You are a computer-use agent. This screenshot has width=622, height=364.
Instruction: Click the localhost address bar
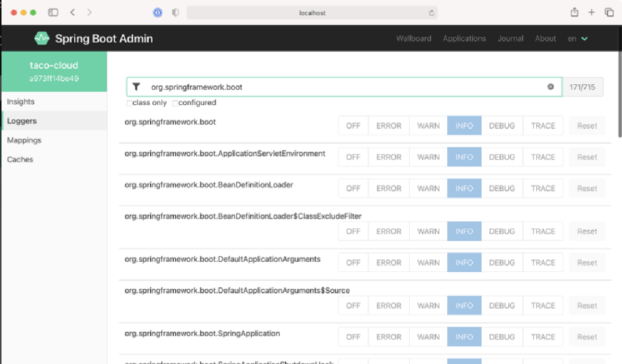coord(312,13)
